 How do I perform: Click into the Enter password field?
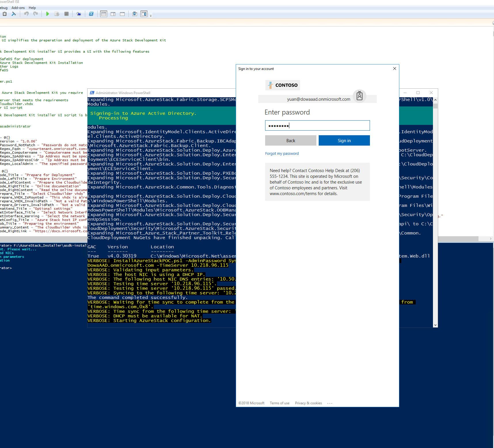coord(317,125)
